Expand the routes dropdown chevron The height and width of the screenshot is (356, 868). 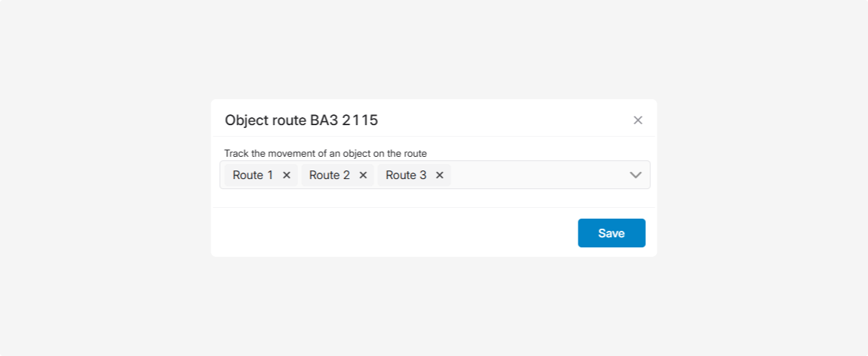click(x=635, y=175)
